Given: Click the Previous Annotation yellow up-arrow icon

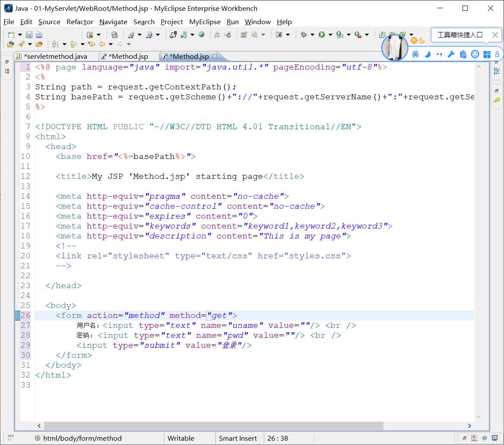Looking at the screenshot, I should click(x=73, y=44).
